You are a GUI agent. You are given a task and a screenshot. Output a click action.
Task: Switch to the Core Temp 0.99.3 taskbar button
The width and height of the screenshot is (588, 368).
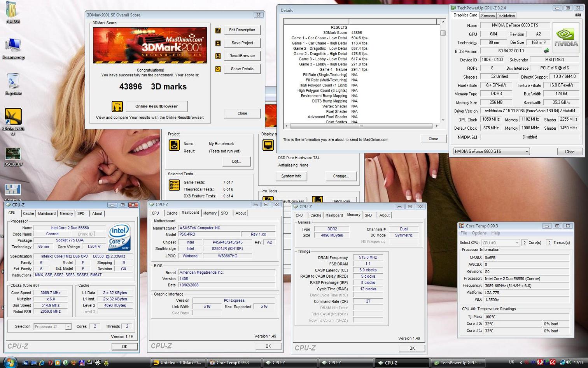(234, 363)
